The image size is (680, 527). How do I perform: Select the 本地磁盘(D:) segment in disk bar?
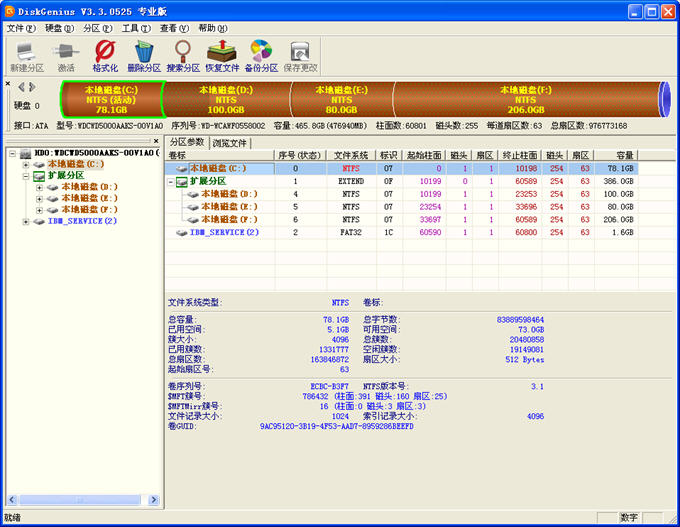point(225,99)
